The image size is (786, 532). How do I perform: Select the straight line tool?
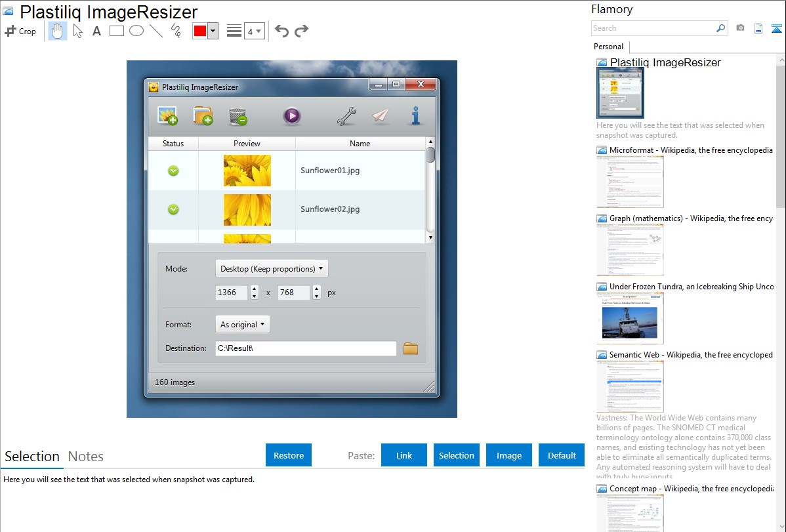[156, 31]
